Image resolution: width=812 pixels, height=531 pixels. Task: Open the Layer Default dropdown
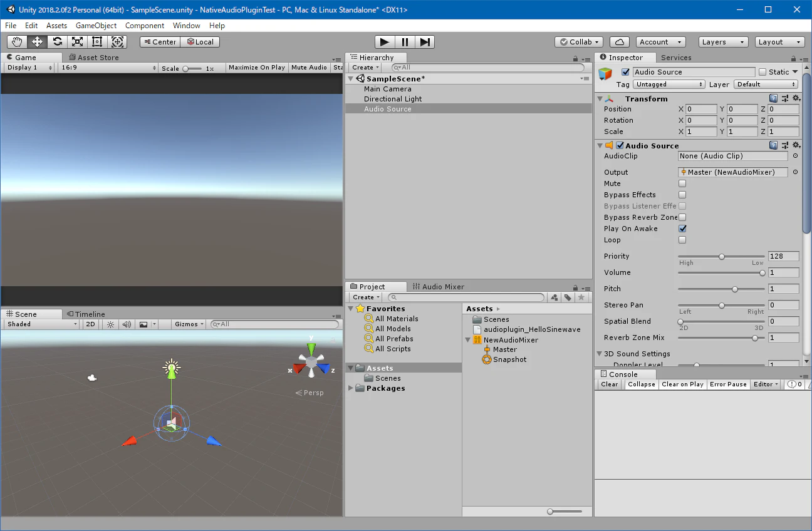[766, 84]
